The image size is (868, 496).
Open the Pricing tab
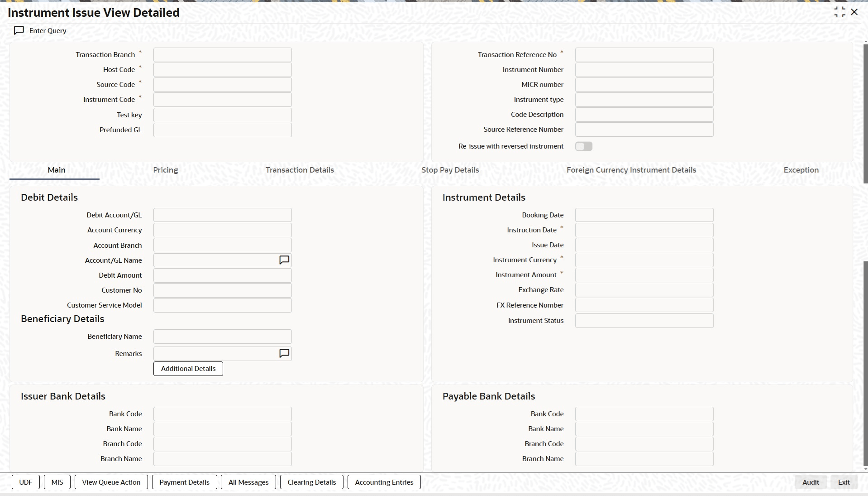point(166,170)
